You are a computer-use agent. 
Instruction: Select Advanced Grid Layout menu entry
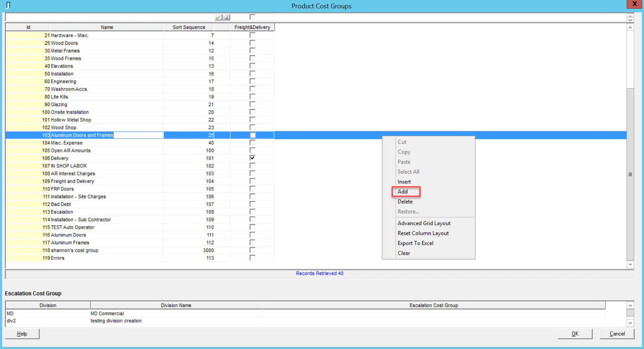[x=424, y=223]
